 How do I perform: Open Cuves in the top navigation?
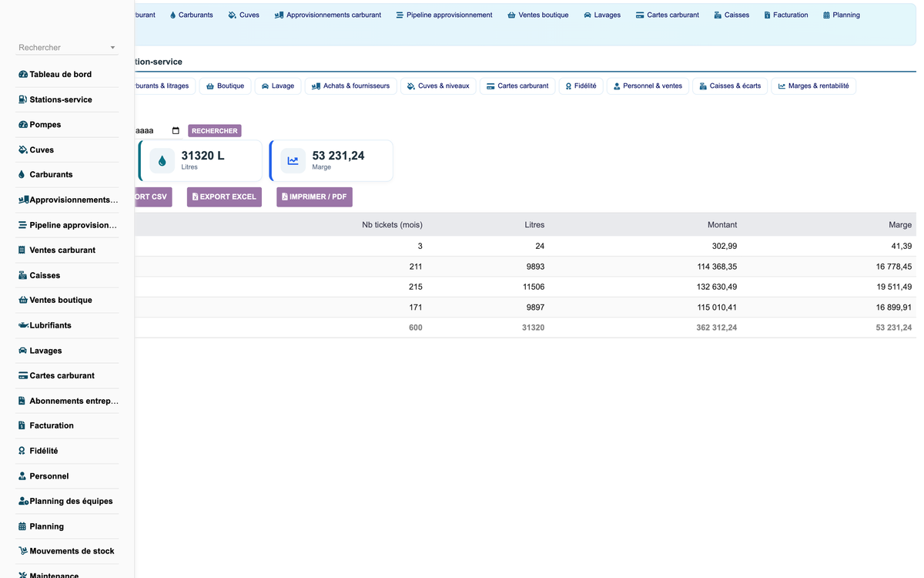pyautogui.click(x=244, y=15)
